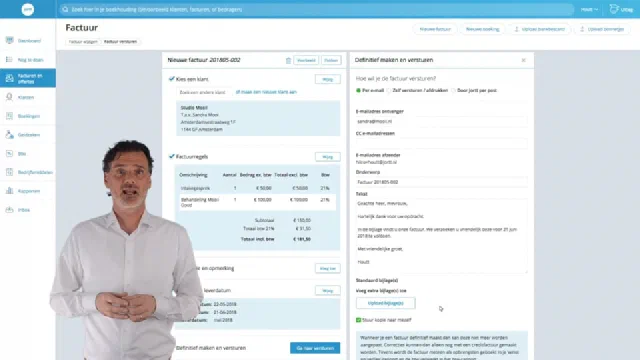Click the 'Studio Mooi' customer name
Image resolution: width=640 pixels, height=360 pixels.
[194, 108]
